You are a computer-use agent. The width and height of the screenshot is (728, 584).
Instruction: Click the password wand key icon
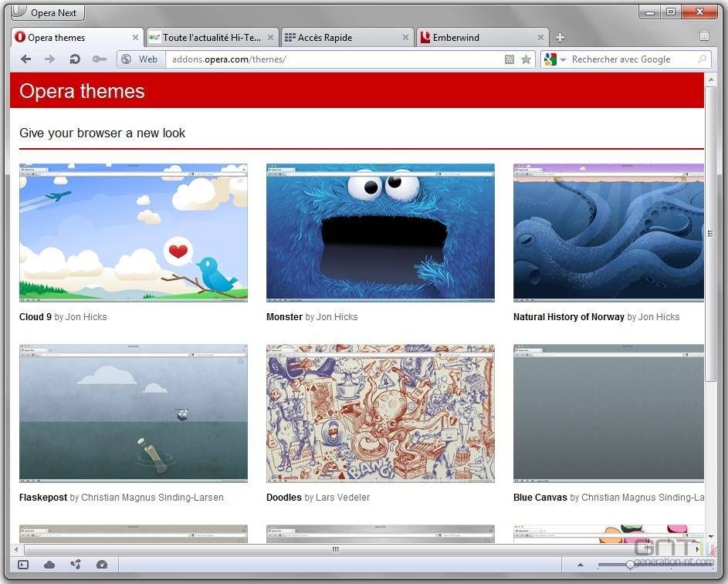100,59
